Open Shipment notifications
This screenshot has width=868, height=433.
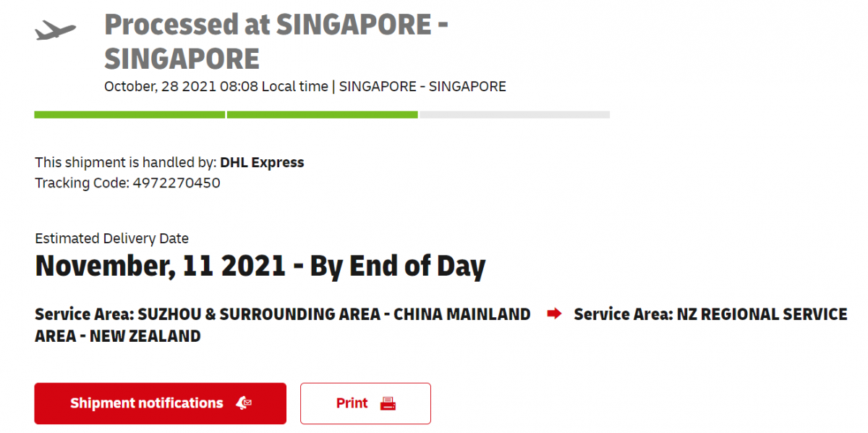(160, 403)
